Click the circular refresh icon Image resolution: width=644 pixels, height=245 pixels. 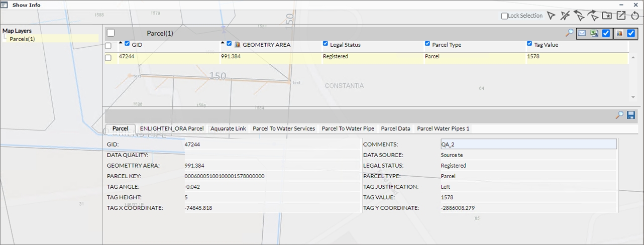(x=635, y=16)
